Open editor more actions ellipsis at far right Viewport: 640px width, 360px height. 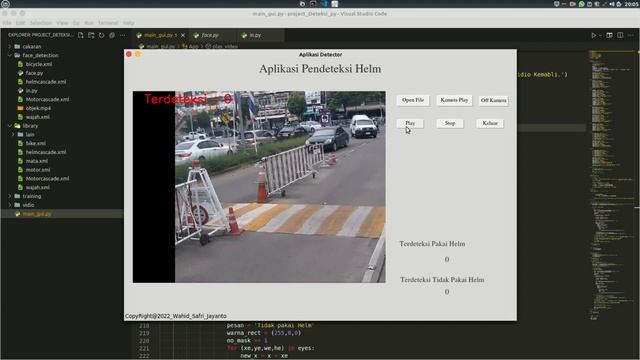(631, 36)
